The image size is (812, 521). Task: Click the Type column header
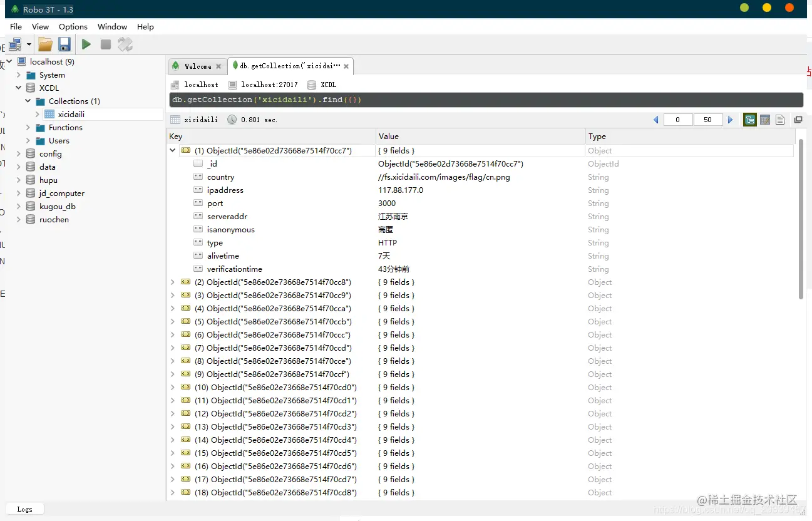[x=690, y=136]
